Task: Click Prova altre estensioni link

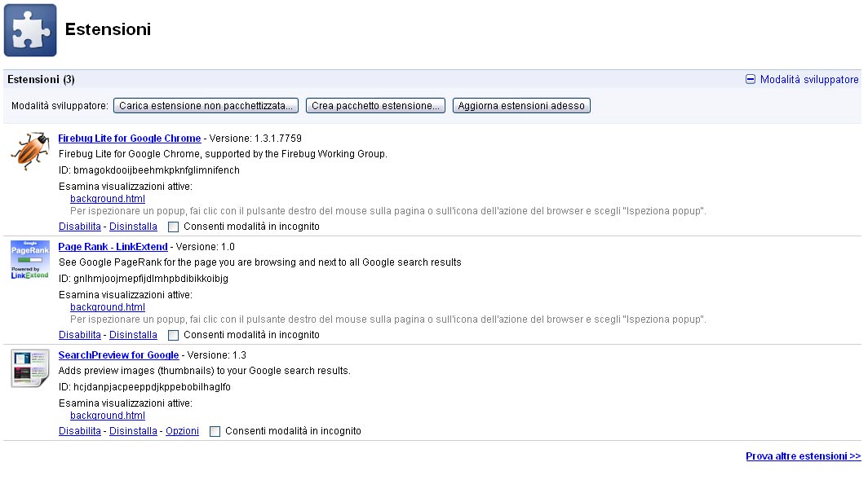Action: tap(804, 456)
